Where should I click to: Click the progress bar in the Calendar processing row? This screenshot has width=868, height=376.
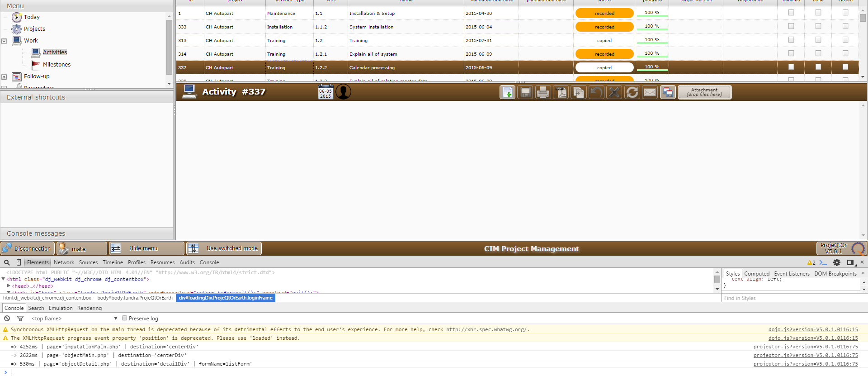tap(652, 67)
